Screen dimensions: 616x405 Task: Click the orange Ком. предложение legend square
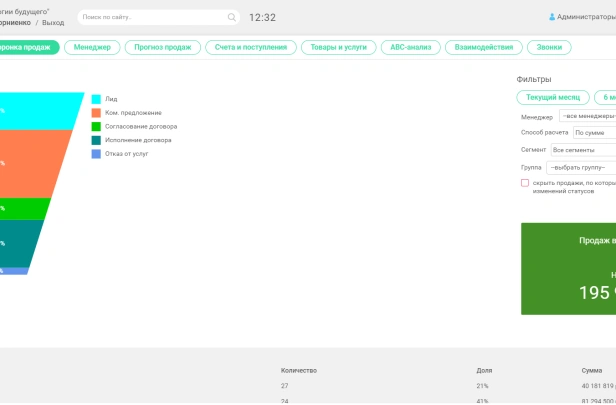(x=96, y=113)
